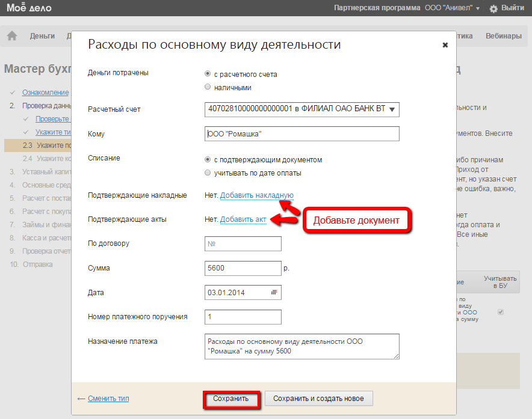Open Партнерская программа link
This screenshot has height=419, width=532.
[377, 8]
